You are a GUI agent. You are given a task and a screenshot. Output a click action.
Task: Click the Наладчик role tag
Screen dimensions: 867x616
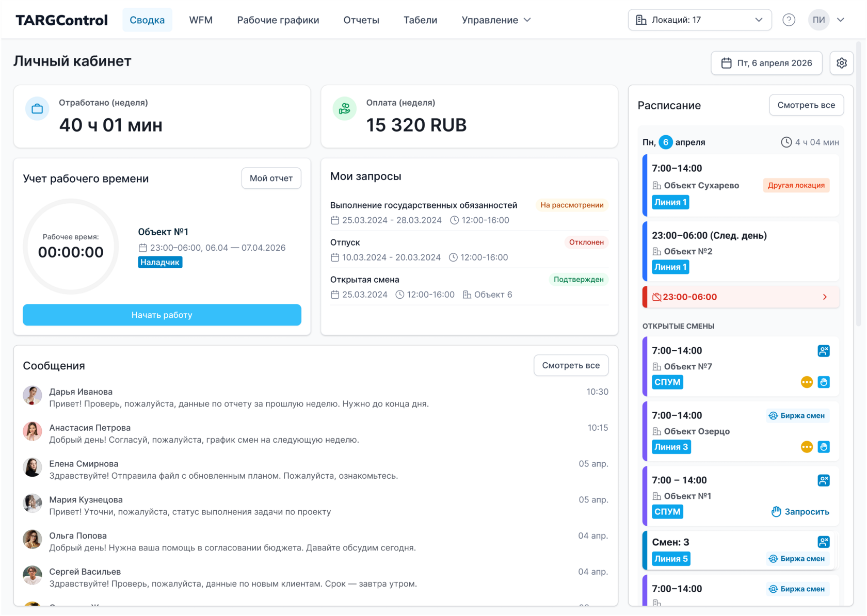pos(160,263)
